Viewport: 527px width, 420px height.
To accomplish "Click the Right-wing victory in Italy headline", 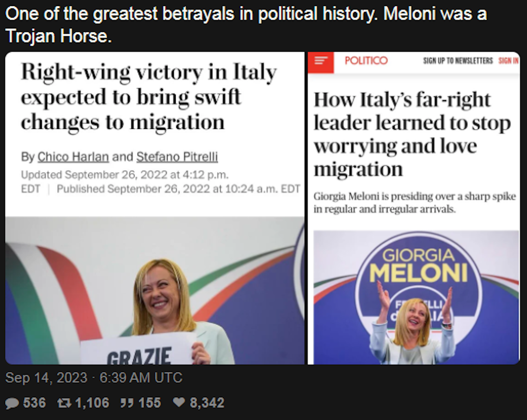I will point(148,97).
